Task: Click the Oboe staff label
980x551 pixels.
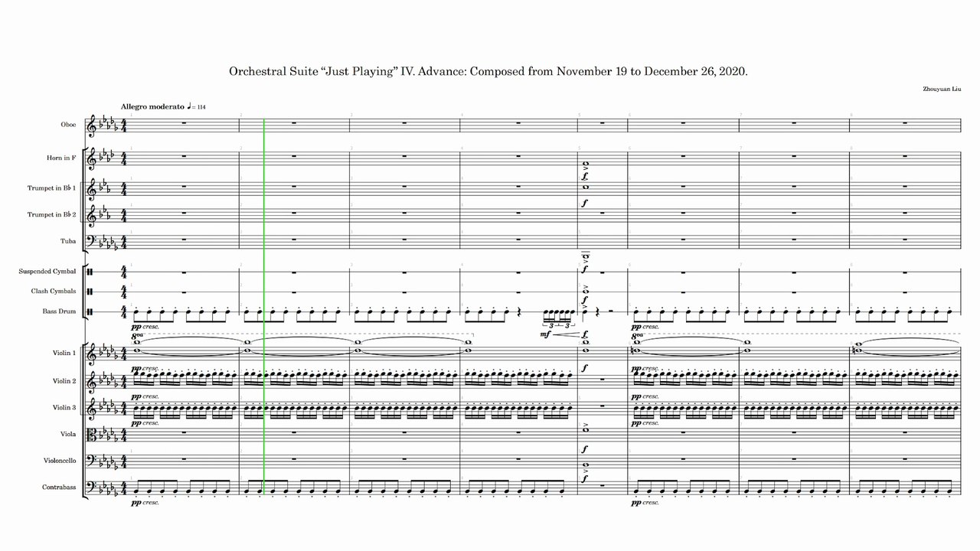Action: click(x=68, y=125)
